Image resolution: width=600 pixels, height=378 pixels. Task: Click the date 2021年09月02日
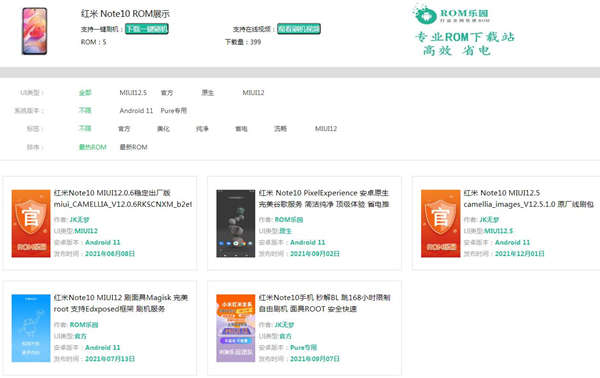click(x=315, y=254)
